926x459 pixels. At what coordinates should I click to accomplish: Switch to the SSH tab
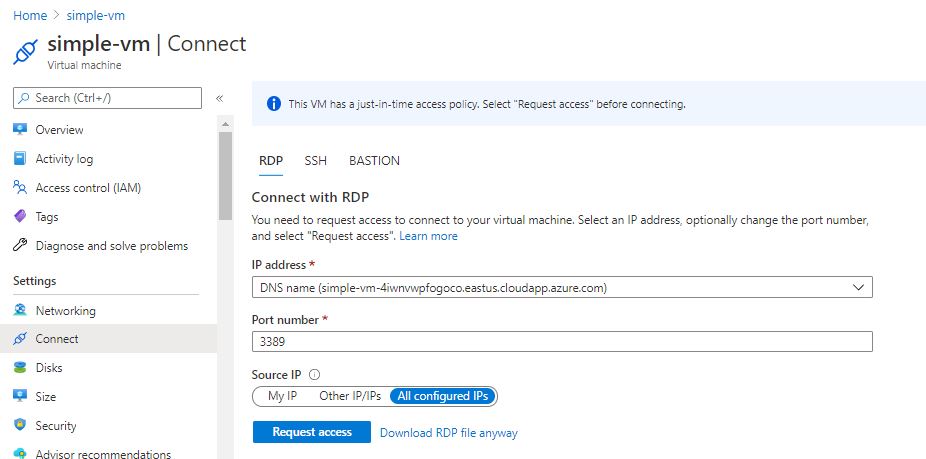point(315,161)
